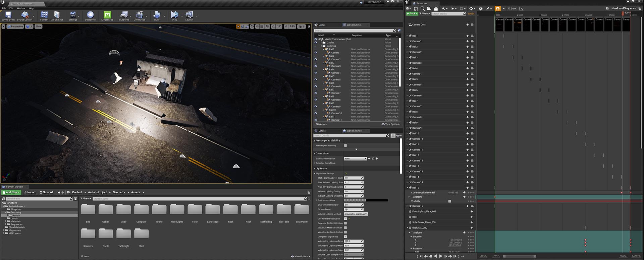Image resolution: width=644 pixels, height=260 pixels.
Task: Click the green Add New button
Action: (x=11, y=192)
